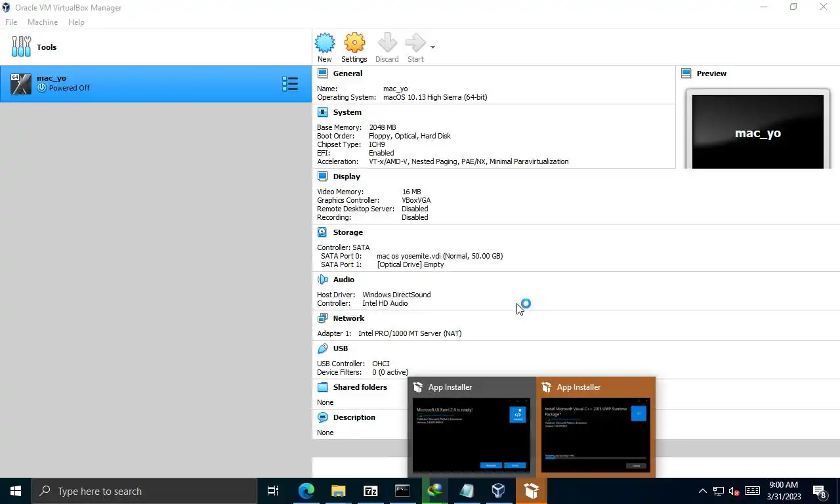Click the Display section header
This screenshot has width=840, height=504.
coord(346,177)
